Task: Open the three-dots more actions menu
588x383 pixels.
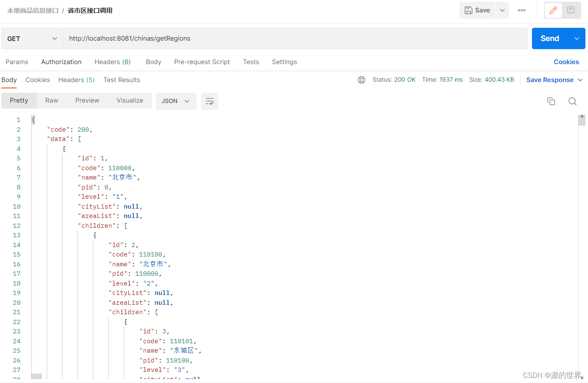Action: tap(522, 10)
